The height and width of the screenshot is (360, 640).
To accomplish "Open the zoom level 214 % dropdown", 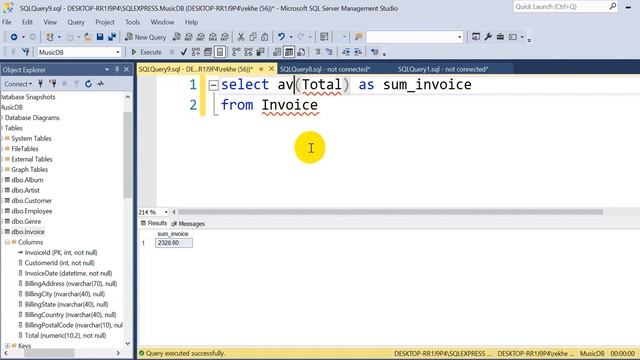I will pyautogui.click(x=166, y=212).
